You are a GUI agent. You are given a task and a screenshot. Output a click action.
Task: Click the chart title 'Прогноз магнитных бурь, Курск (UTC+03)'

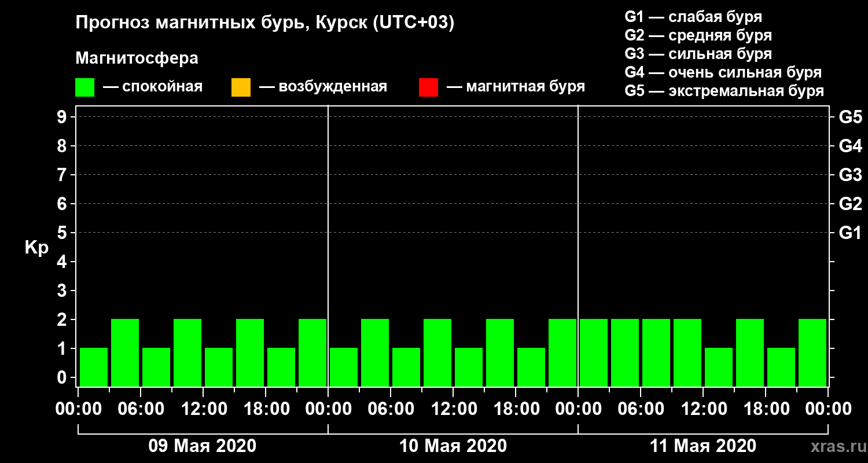(x=265, y=23)
